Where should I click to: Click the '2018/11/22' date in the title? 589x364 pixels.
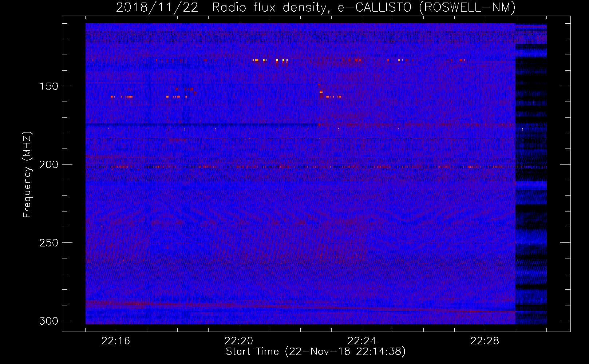tap(157, 7)
